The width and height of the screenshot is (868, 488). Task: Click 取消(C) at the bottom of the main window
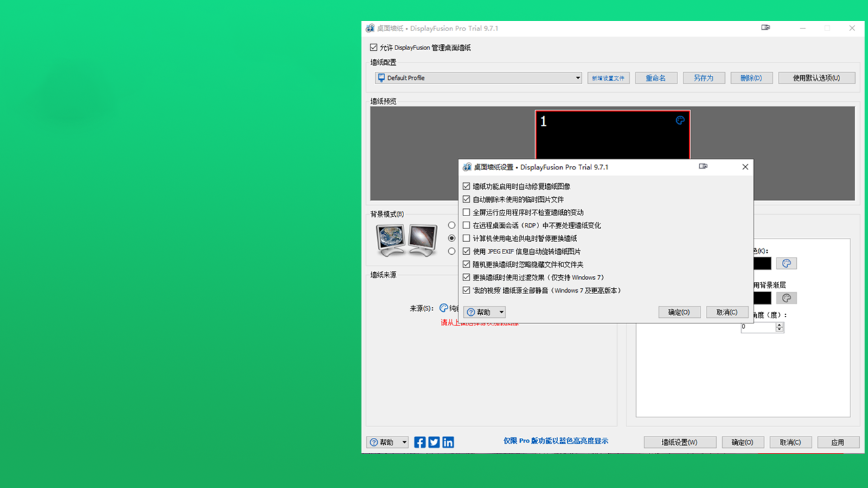791,442
